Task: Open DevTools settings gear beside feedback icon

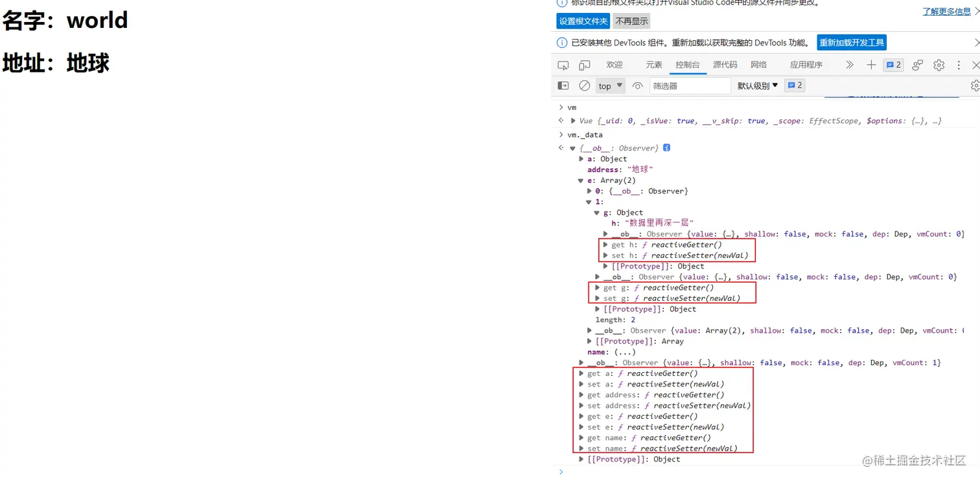Action: click(x=939, y=65)
